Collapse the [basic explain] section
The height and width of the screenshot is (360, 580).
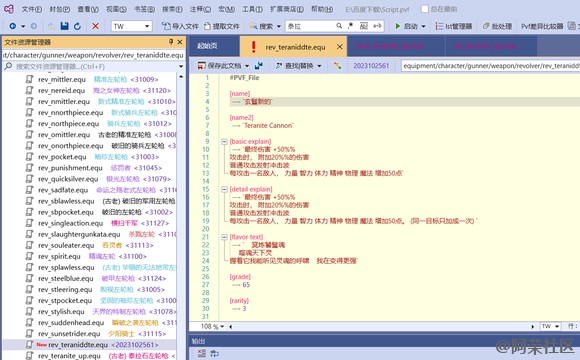[224, 141]
